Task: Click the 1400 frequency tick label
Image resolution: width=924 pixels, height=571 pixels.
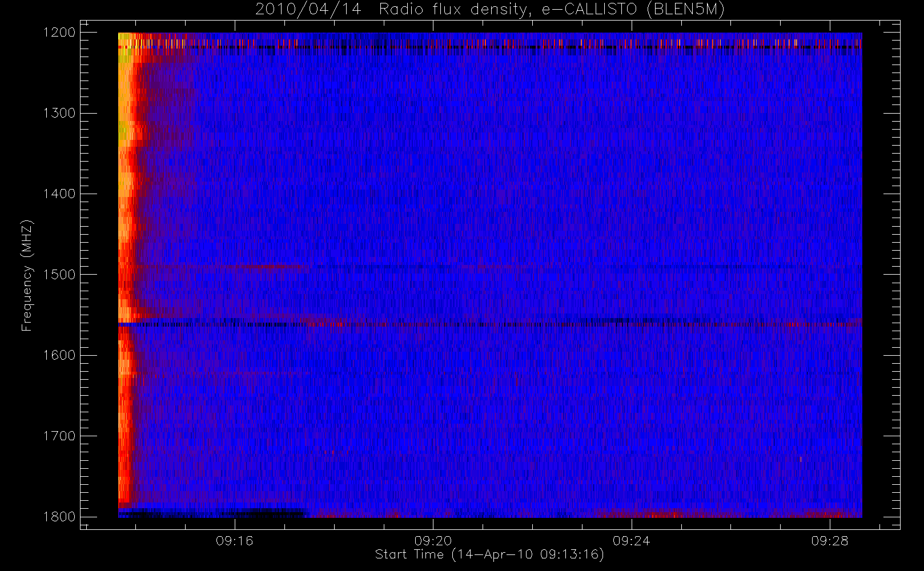Action: (59, 194)
